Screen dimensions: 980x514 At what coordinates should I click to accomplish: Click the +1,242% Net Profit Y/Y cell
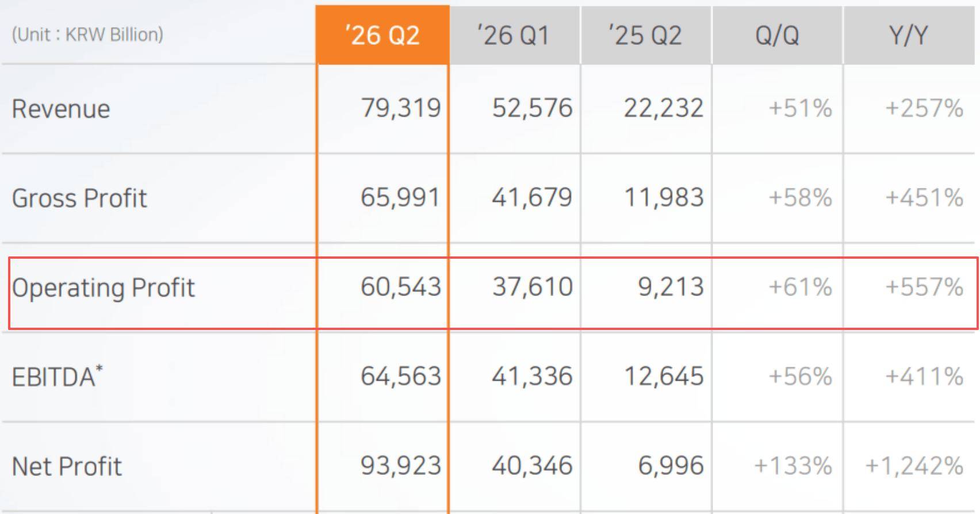click(914, 466)
